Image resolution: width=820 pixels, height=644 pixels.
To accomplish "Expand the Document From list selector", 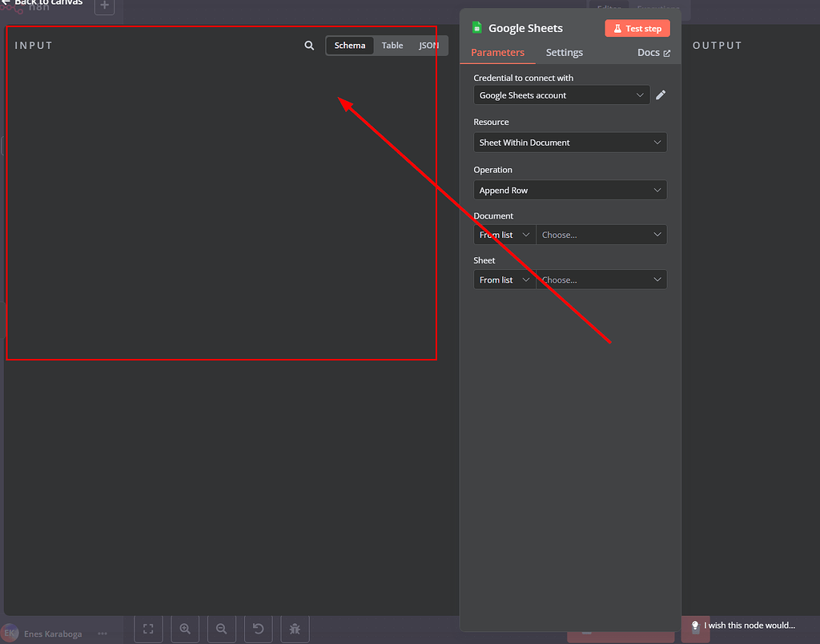I will [504, 234].
